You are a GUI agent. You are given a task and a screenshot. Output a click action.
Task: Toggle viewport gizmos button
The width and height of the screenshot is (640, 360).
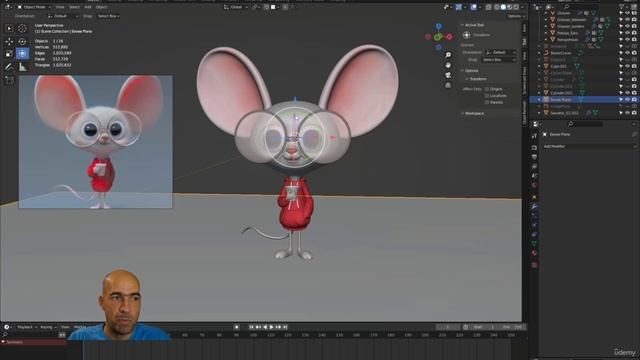point(459,7)
